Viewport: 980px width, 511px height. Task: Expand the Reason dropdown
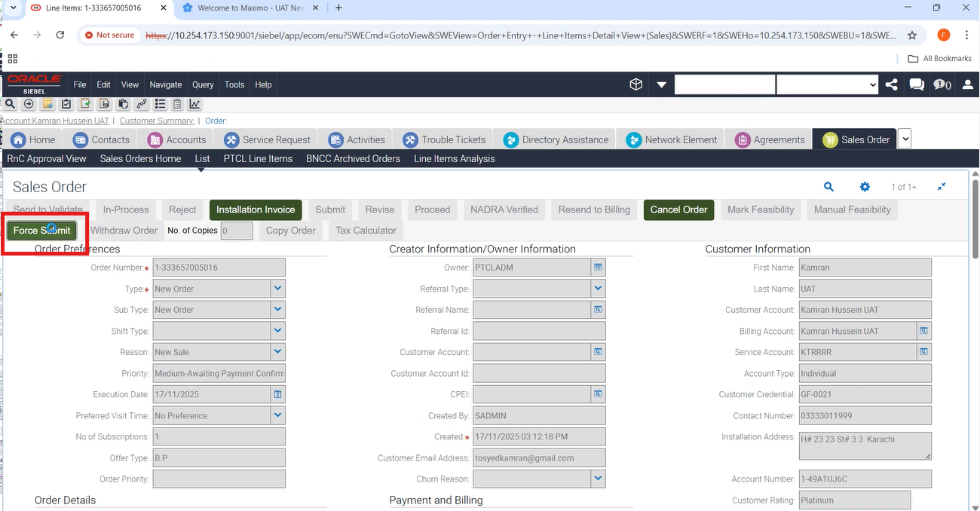tap(277, 352)
